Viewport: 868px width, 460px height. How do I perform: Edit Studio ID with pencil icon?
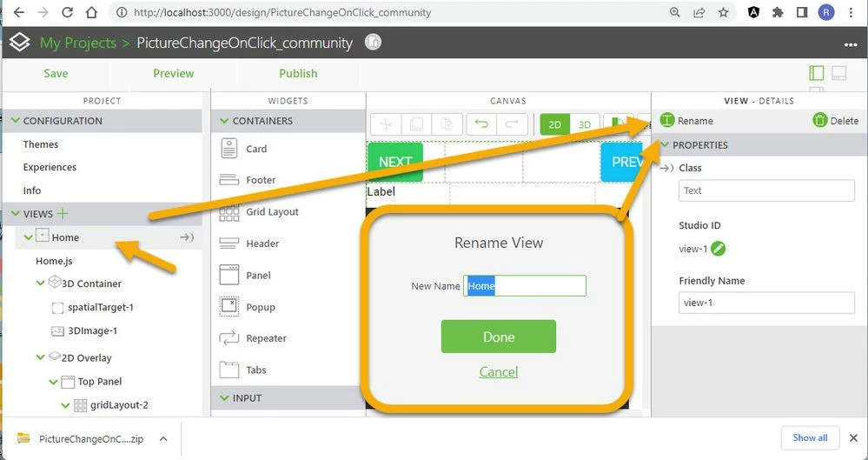pyautogui.click(x=718, y=249)
